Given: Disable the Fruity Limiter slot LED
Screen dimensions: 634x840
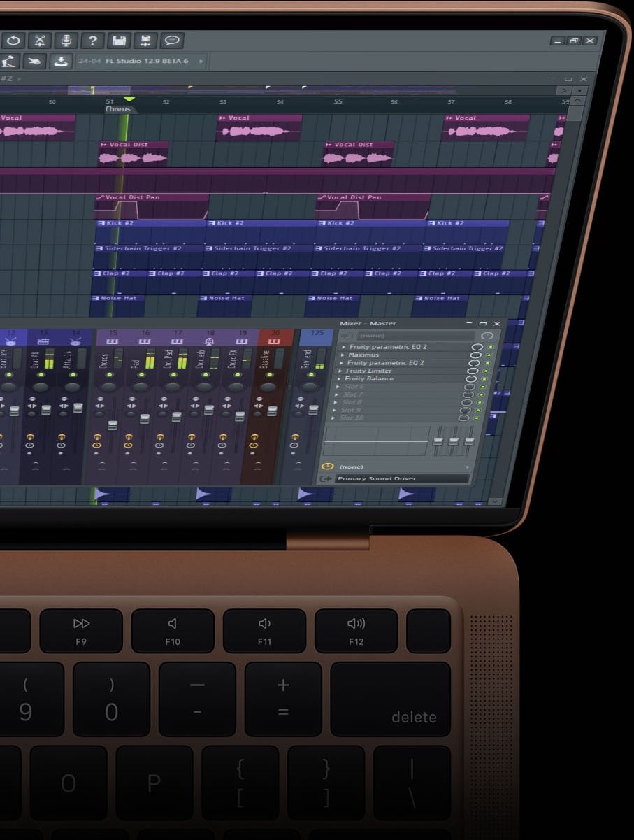Looking at the screenshot, I should [487, 371].
